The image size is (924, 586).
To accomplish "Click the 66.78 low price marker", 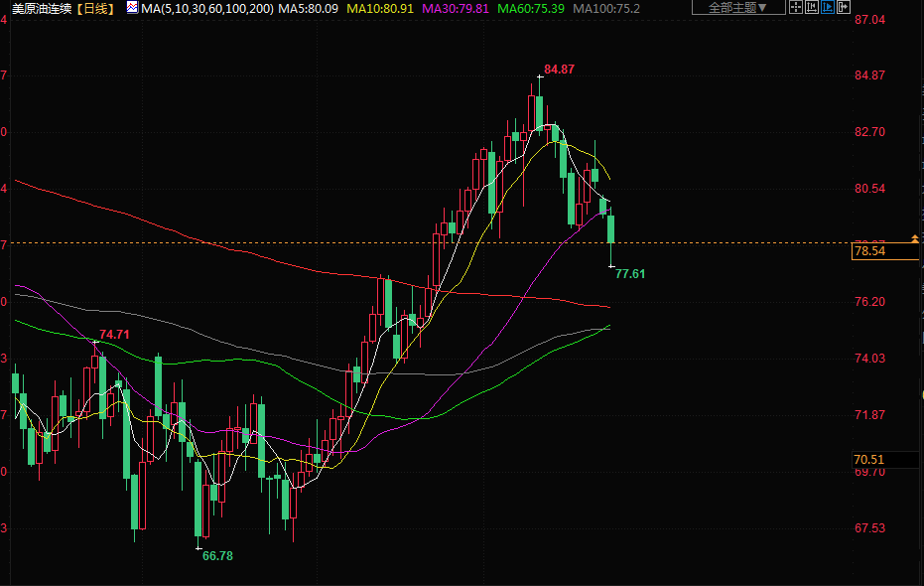I will [x=217, y=556].
